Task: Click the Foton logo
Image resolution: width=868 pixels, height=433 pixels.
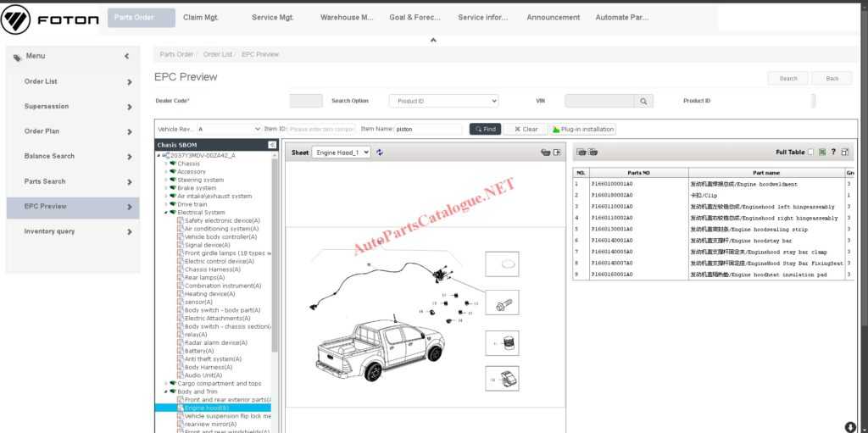Action: (50, 19)
